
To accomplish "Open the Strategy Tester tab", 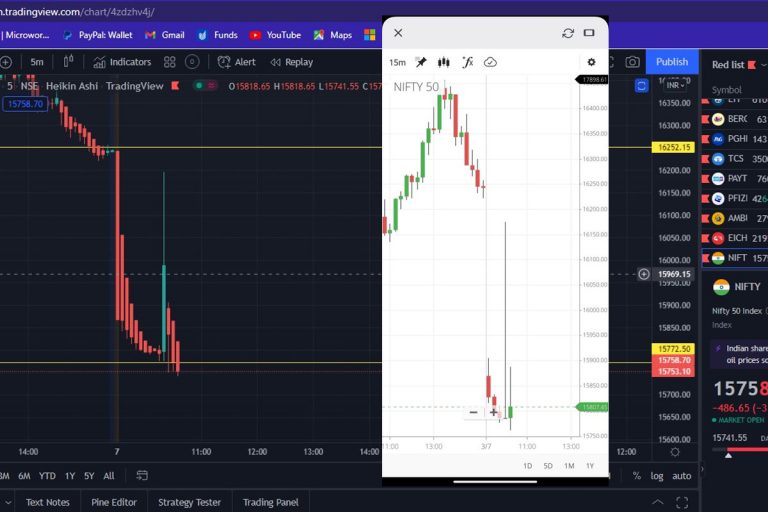I will [189, 502].
